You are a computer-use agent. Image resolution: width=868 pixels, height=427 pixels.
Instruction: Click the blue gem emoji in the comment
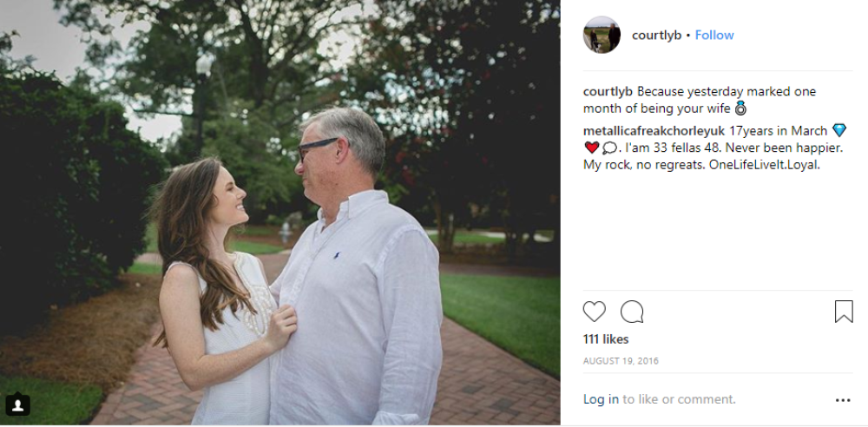(x=838, y=130)
